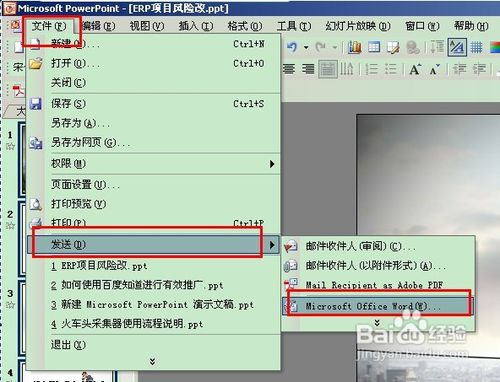Viewport: 500px width, 382px height.
Task: Select Mail Recipient as Adobe PDF
Action: (x=378, y=285)
